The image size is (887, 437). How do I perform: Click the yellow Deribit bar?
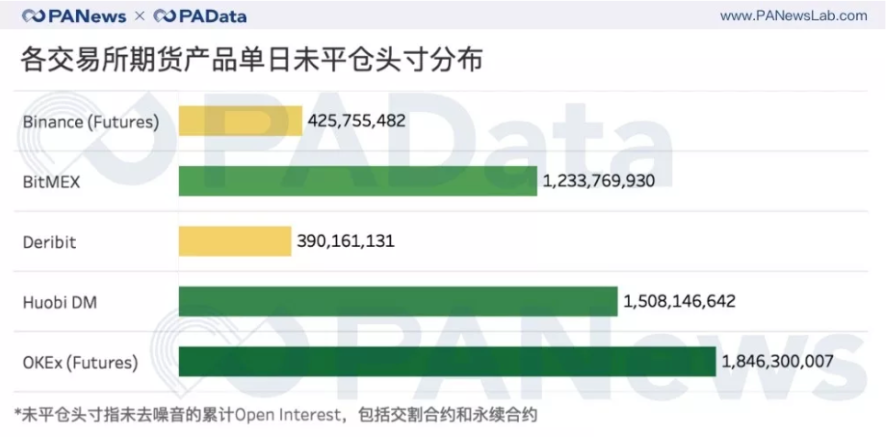tap(234, 241)
